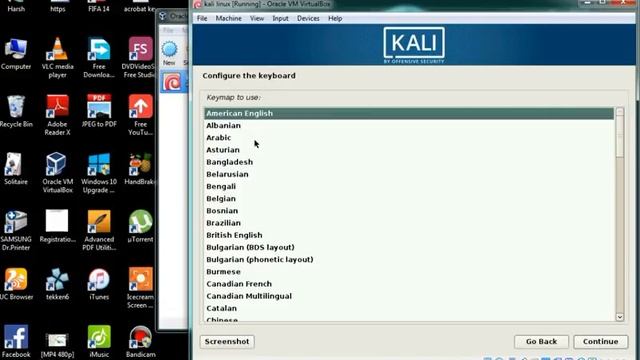Open the Help menu
This screenshot has width=640, height=360.
[x=335, y=18]
